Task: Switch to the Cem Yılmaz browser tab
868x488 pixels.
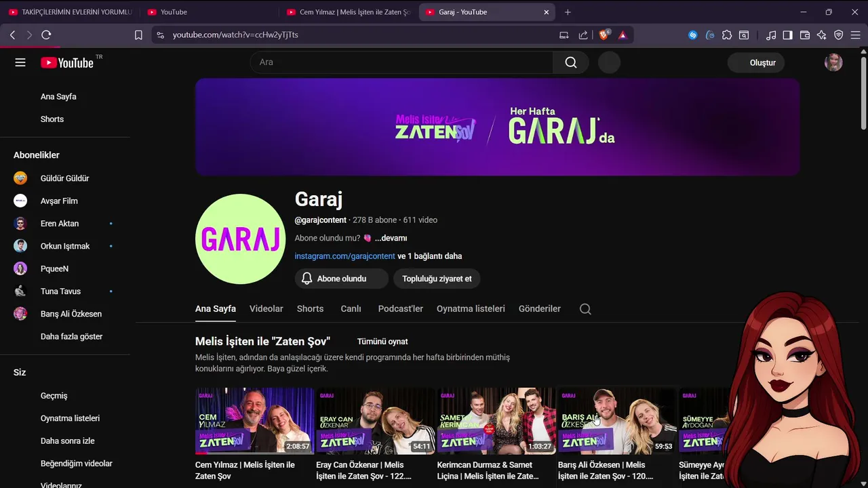Action: click(x=348, y=12)
